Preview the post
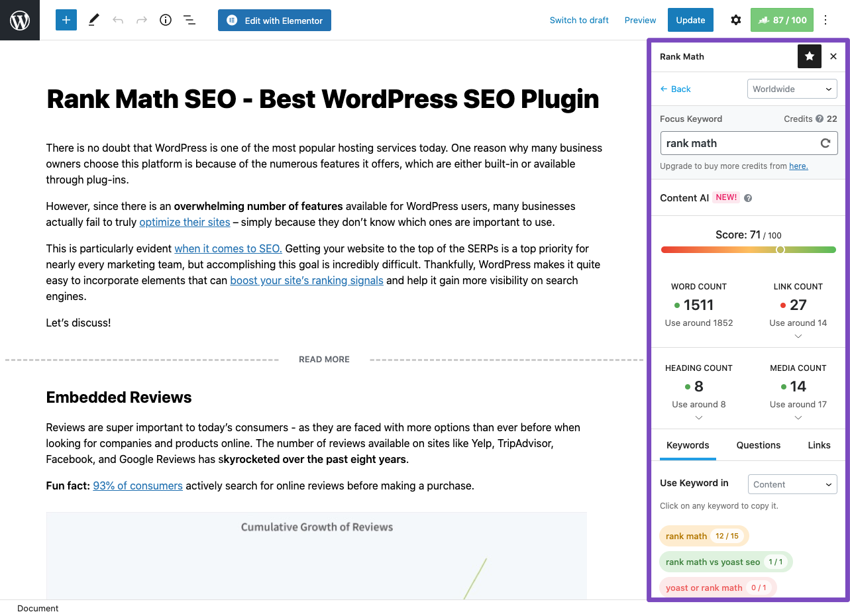 coord(640,20)
